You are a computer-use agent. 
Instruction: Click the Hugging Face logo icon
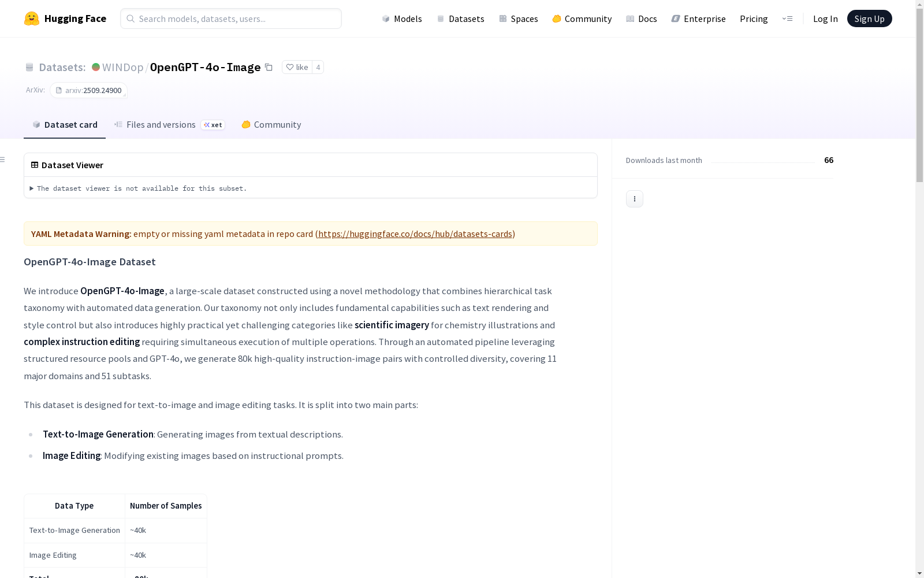coord(32,18)
